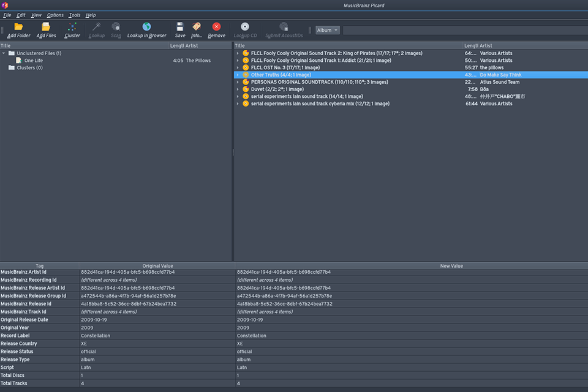
Task: Click the Remove toolbar icon
Action: [x=216, y=27]
